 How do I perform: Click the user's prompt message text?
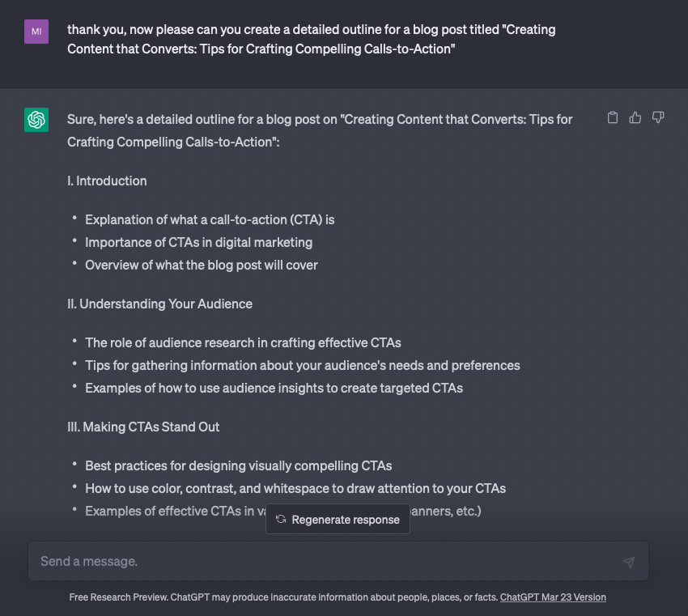click(x=311, y=39)
